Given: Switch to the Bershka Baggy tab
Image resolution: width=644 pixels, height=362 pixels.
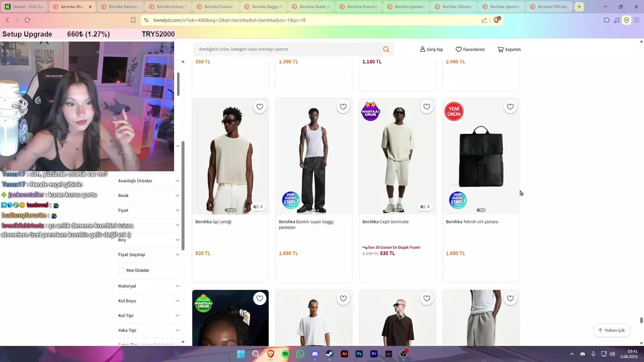Looking at the screenshot, I should [x=263, y=7].
